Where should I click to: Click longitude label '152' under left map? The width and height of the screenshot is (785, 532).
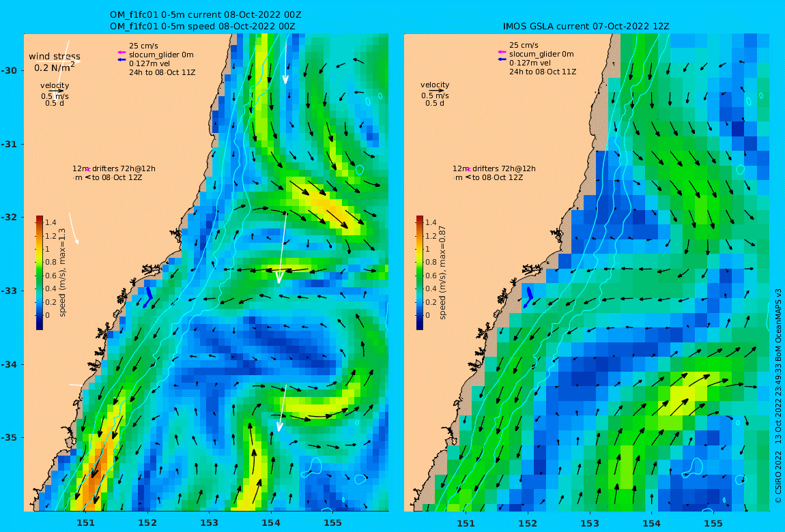point(147,523)
